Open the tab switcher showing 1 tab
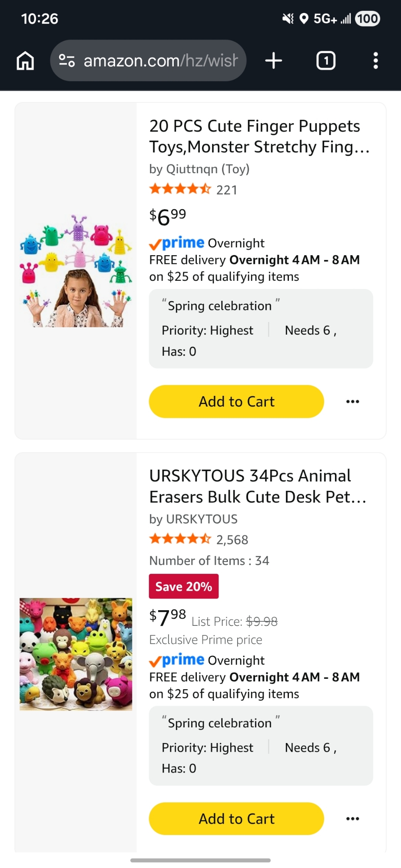The height and width of the screenshot is (868, 401). [326, 61]
